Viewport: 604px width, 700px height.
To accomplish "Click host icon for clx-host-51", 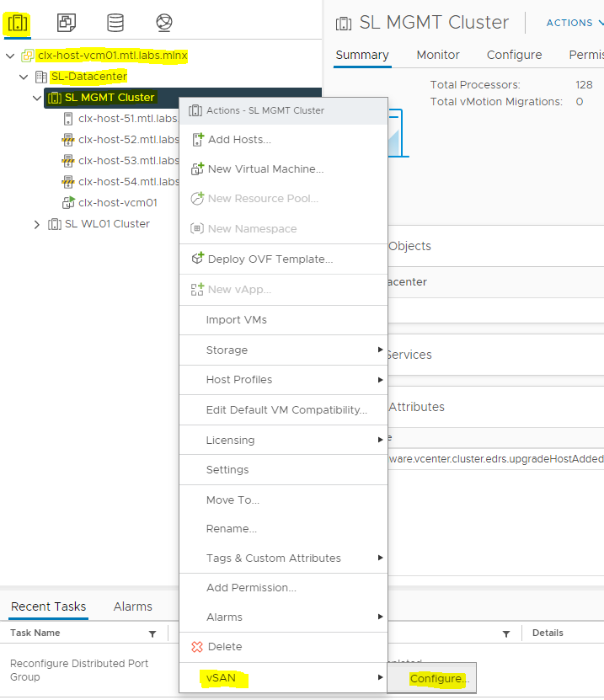I will (x=68, y=119).
